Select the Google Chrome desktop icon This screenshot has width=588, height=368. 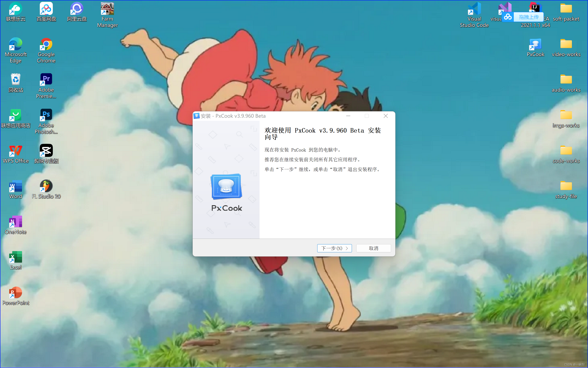pyautogui.click(x=46, y=51)
